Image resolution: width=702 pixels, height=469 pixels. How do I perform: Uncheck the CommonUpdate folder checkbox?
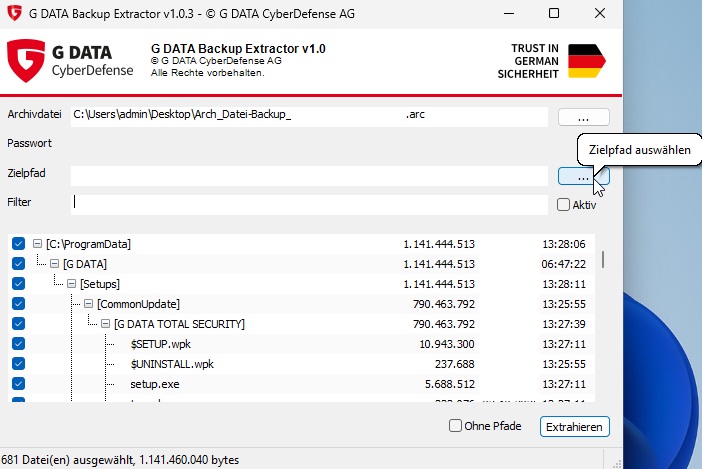pos(18,304)
